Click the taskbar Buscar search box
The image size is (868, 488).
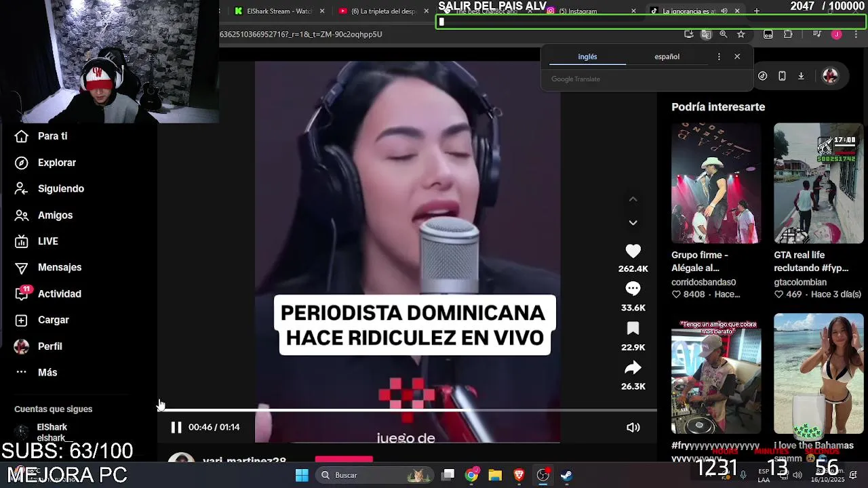(x=375, y=475)
